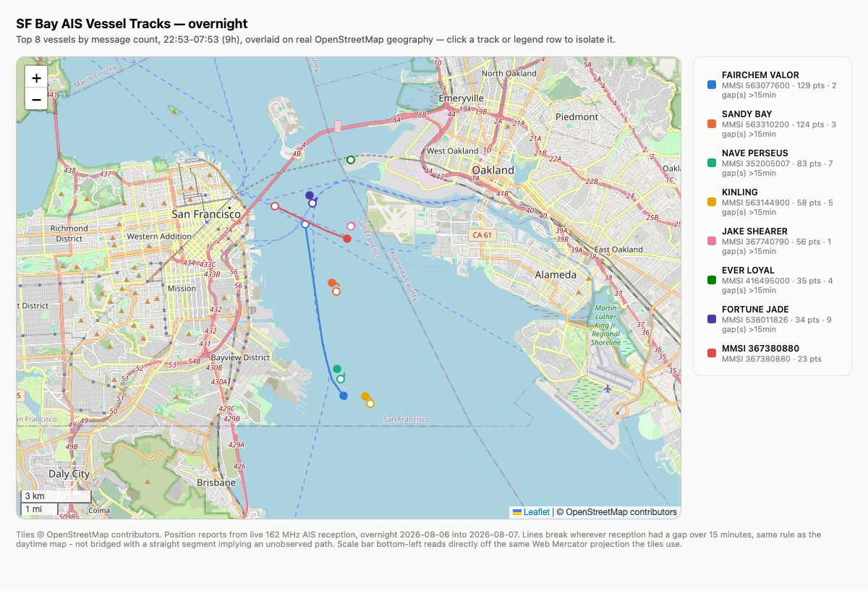Click the Daly City map label
The image size is (868, 591).
coord(69,474)
